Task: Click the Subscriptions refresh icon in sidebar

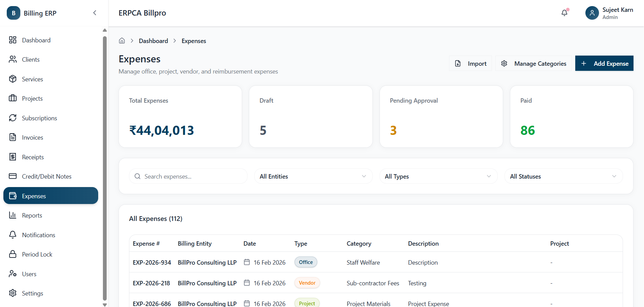Action: 13,118
